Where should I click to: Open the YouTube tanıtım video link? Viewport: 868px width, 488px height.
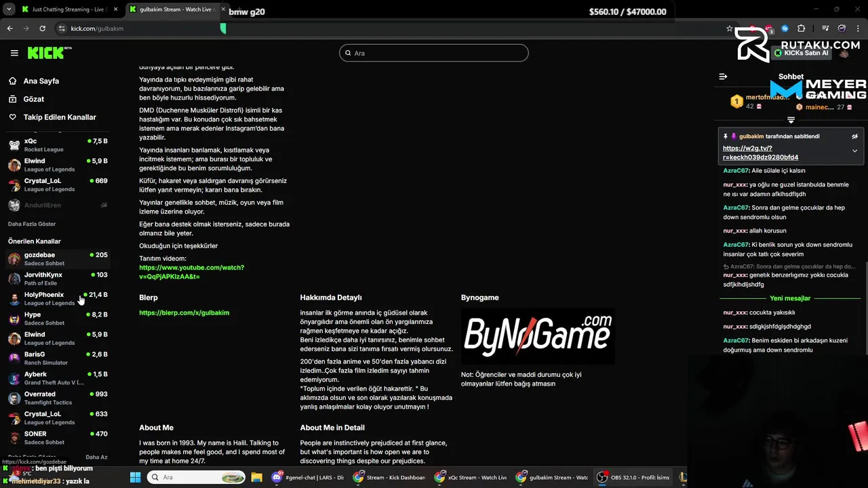(191, 272)
